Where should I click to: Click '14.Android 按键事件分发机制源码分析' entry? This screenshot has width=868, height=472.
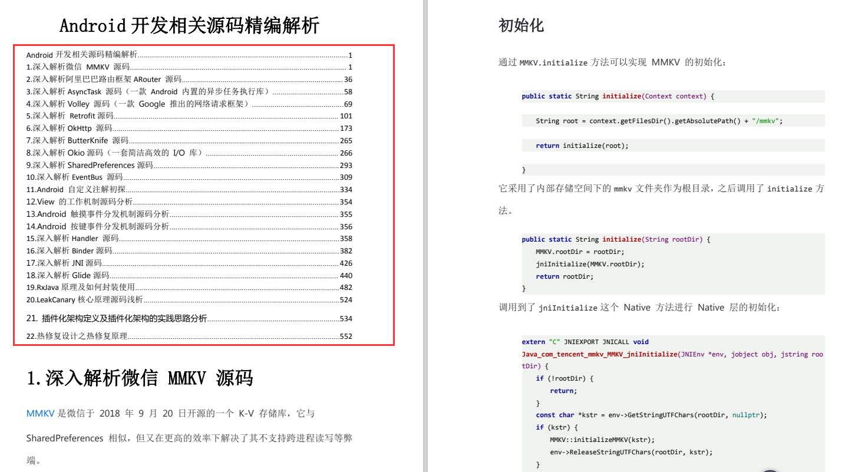coord(189,227)
